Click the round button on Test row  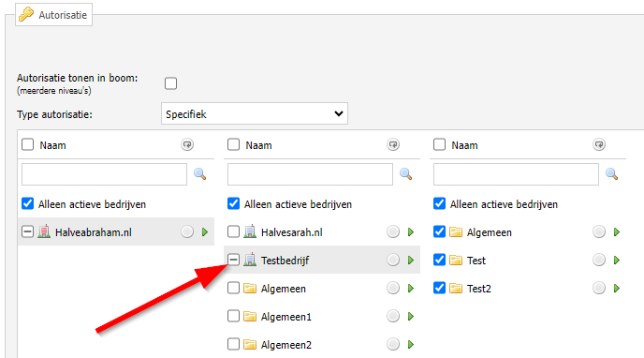point(599,260)
